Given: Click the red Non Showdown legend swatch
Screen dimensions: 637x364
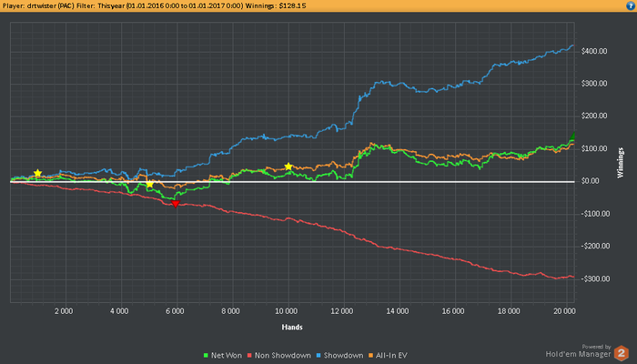Looking at the screenshot, I should pyautogui.click(x=249, y=356).
